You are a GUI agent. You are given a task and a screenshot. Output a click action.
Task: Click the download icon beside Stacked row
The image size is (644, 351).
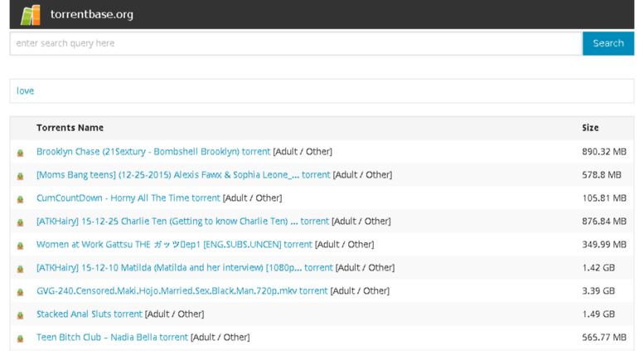coord(20,315)
